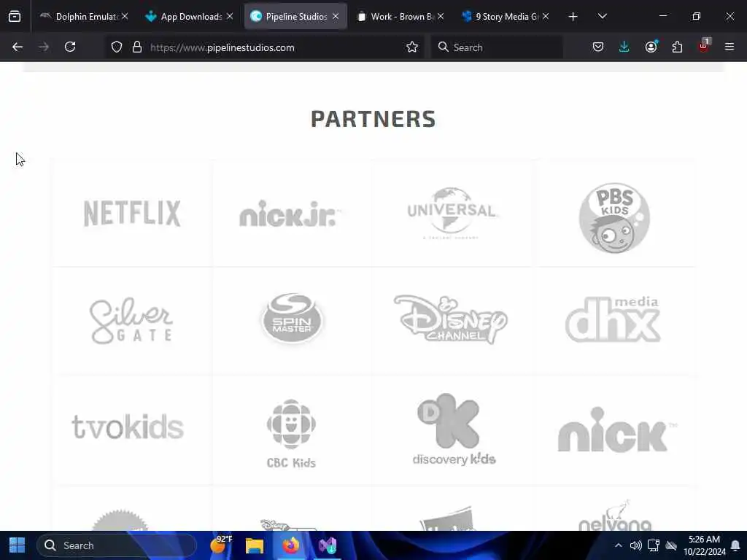Image resolution: width=747 pixels, height=560 pixels.
Task: Click the Discovery Kids partner logo
Action: tap(454, 429)
